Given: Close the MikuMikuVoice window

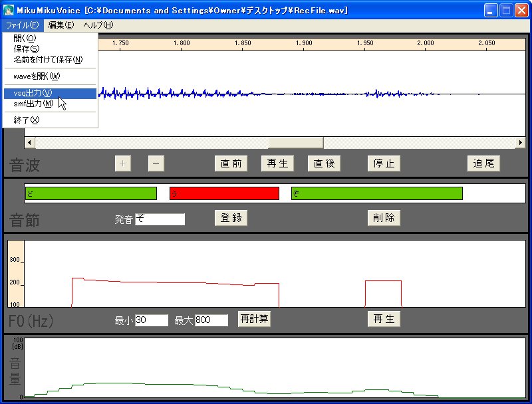Looking at the screenshot, I should pos(521,11).
